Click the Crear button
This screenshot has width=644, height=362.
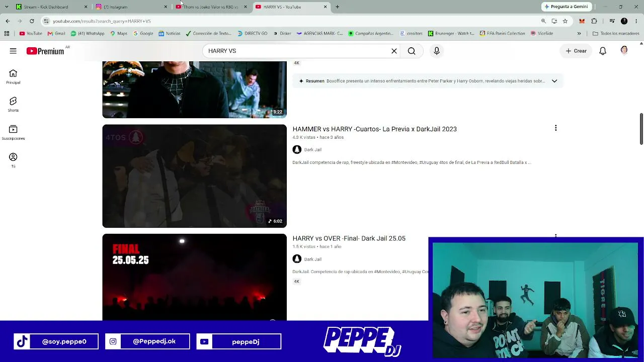pos(576,51)
